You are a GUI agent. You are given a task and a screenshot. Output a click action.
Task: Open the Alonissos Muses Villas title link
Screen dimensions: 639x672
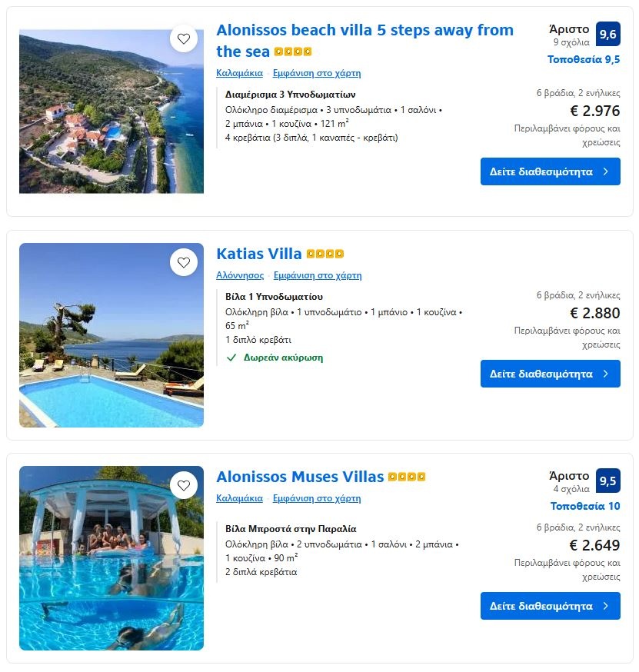(x=300, y=477)
